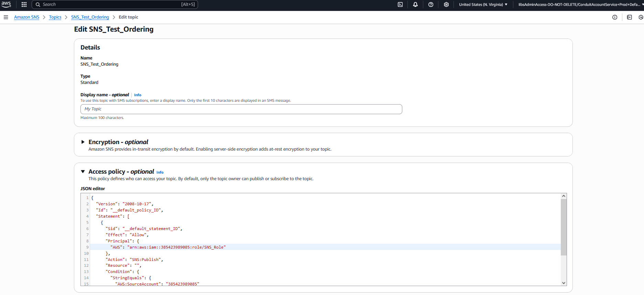644x295 pixels.
Task: Open the info panel icon
Action: click(615, 17)
